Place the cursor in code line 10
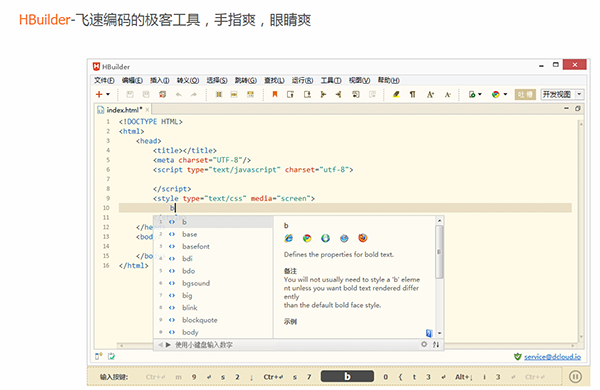This screenshot has height=390, width=600. (345, 208)
